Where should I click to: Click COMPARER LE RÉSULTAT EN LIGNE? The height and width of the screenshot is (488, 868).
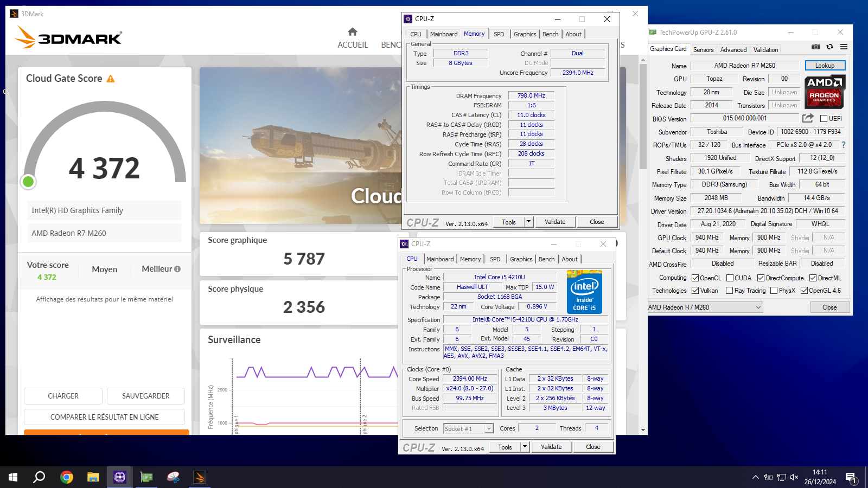[x=104, y=417]
